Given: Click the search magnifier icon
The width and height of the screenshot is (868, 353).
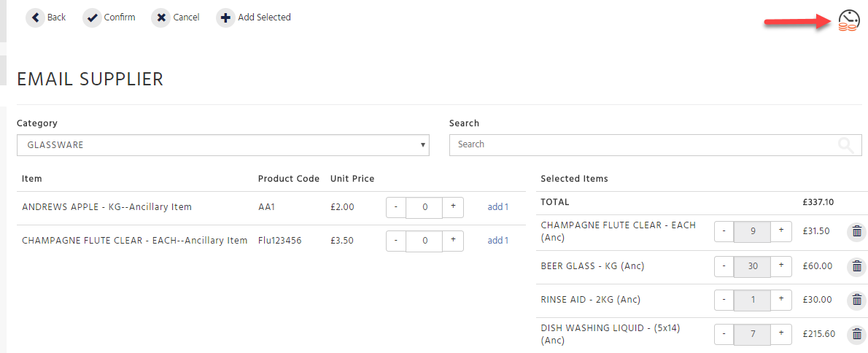Looking at the screenshot, I should (846, 145).
